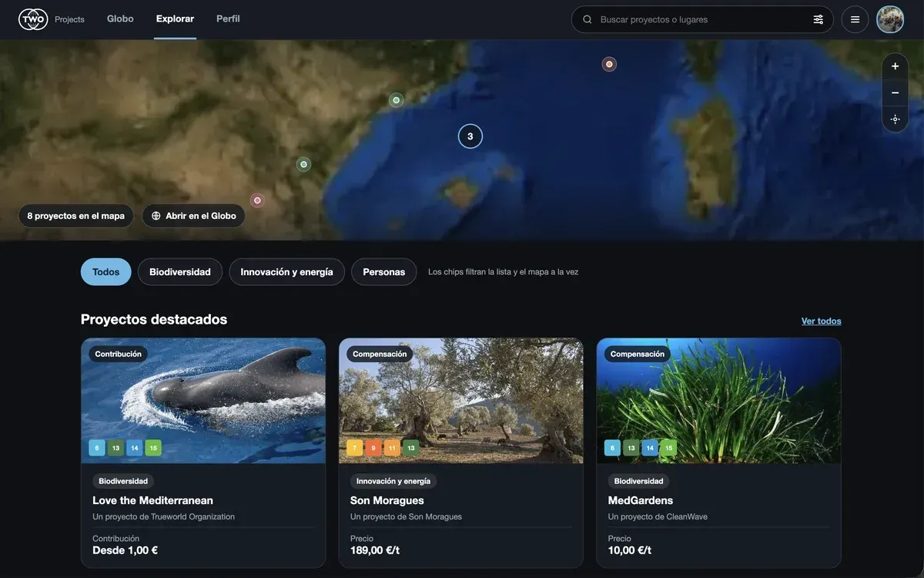924x578 pixels.
Task: Click SDG 13 badge on MedGardens card
Action: click(631, 448)
